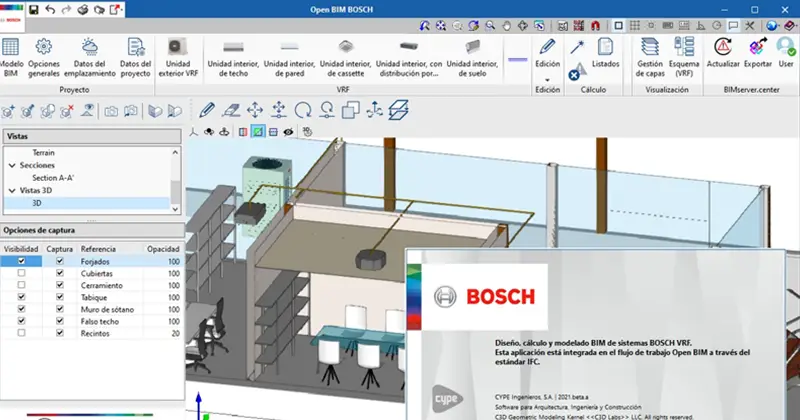Click Forjados opacity value 100
This screenshot has height=420, width=800.
(x=174, y=261)
